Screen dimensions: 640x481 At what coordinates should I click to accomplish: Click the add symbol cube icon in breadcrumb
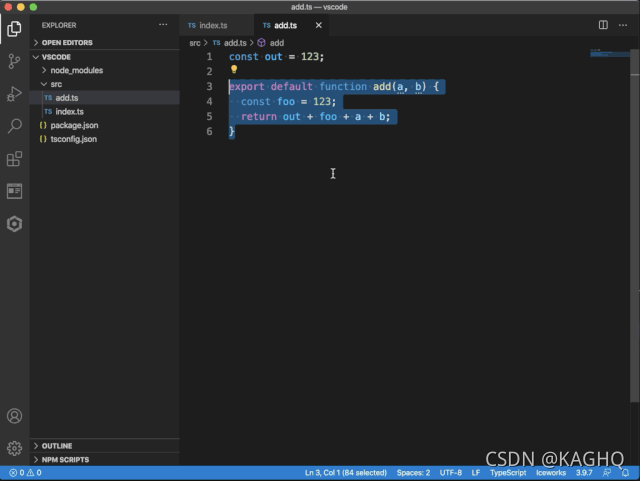point(262,43)
